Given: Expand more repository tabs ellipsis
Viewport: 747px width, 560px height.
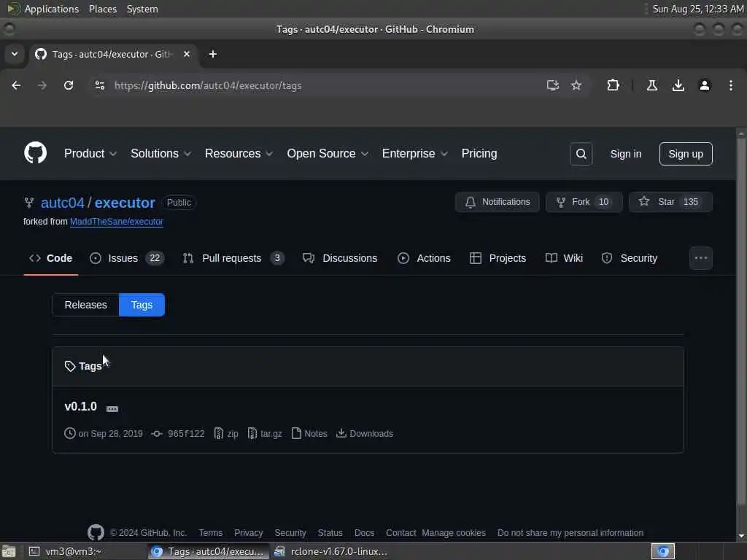Looking at the screenshot, I should 701,258.
